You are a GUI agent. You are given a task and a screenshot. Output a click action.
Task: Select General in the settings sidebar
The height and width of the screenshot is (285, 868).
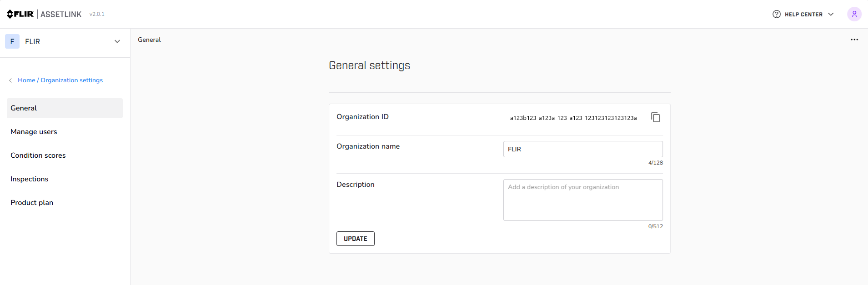pyautogui.click(x=65, y=108)
